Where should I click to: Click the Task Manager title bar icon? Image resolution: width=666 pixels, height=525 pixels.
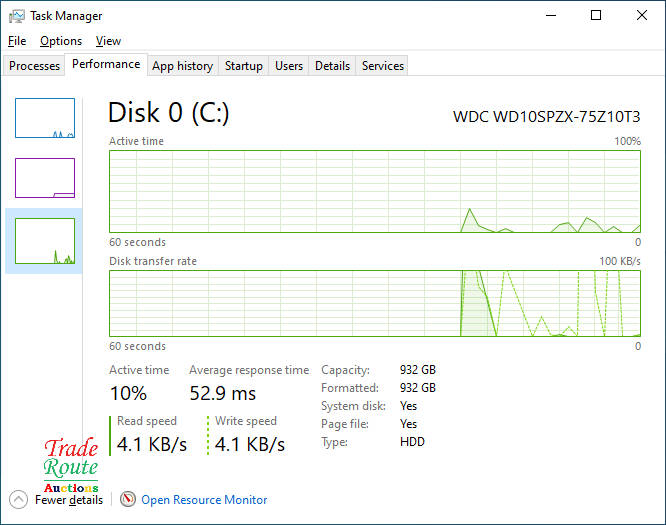(x=17, y=16)
